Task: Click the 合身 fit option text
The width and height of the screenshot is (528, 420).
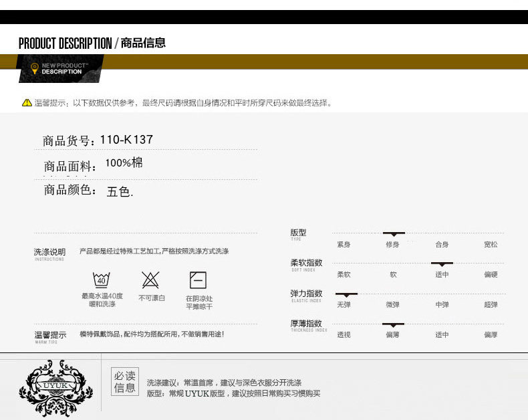Action: (x=442, y=244)
